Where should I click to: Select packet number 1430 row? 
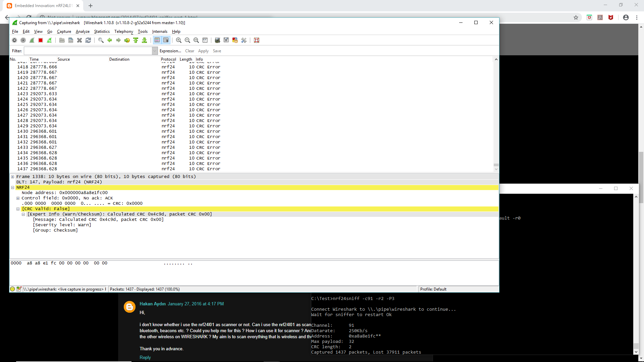pyautogui.click(x=252, y=131)
